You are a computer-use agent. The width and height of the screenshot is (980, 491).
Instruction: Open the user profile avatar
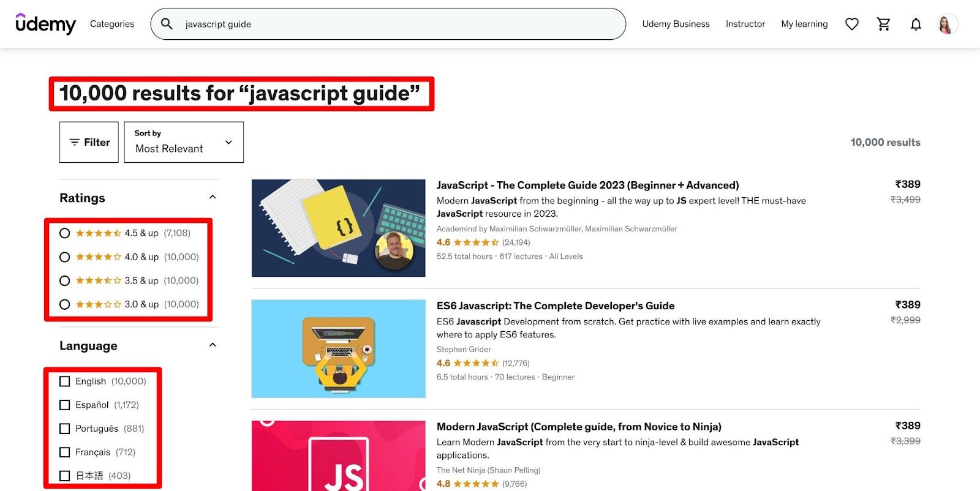pos(948,24)
